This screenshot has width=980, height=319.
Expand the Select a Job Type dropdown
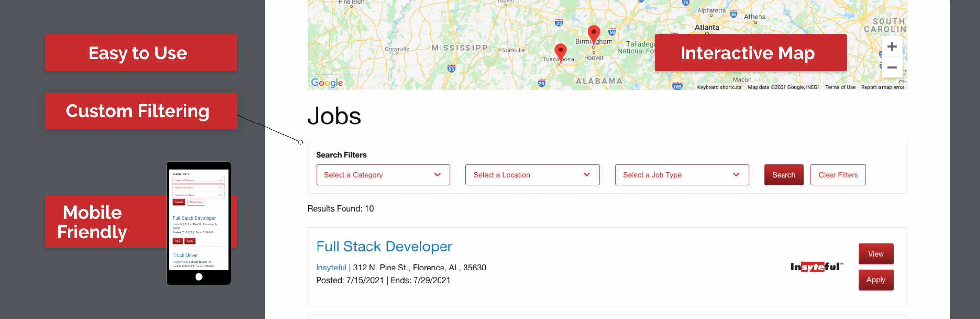click(682, 175)
